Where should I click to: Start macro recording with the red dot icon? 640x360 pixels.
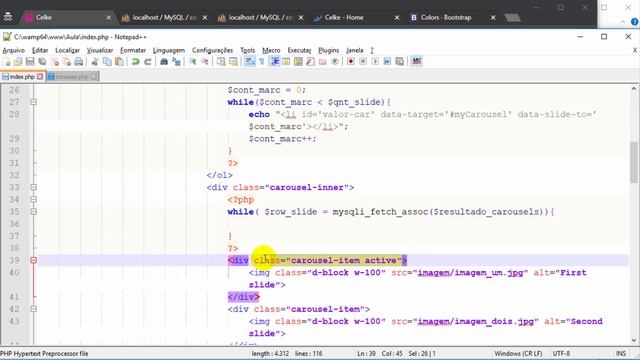coord(351,61)
